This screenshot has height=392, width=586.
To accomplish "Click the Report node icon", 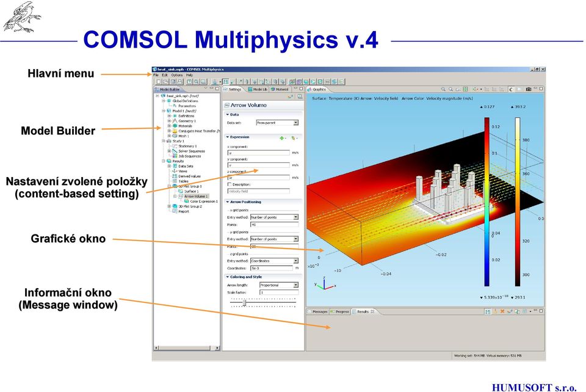I will tap(175, 211).
